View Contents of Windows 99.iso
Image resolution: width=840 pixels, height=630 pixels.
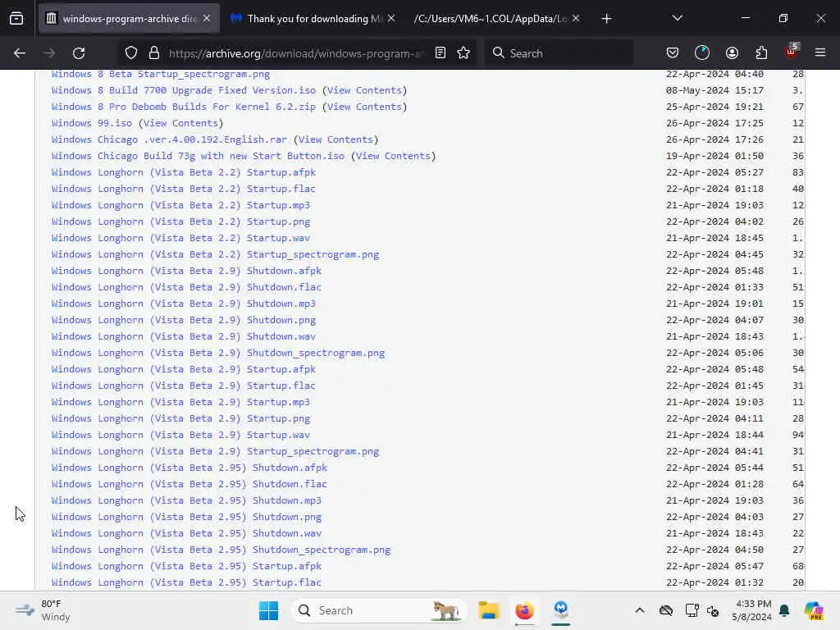[180, 123]
